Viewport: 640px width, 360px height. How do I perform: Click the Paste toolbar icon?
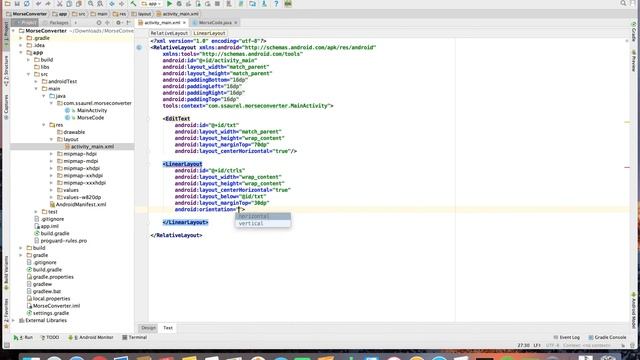78,3
